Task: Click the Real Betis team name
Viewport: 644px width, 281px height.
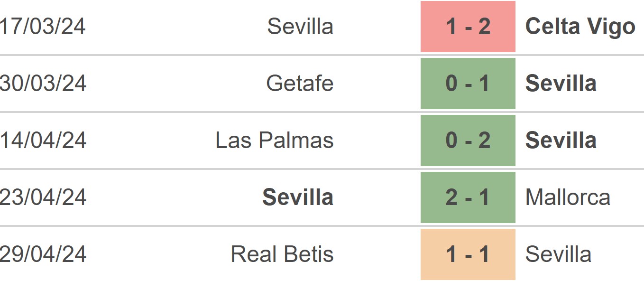Action: click(282, 254)
